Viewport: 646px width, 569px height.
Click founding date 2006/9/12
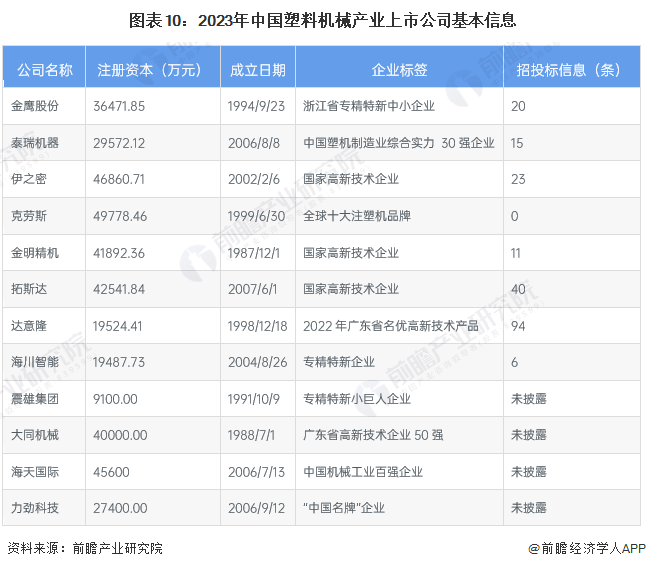click(x=256, y=508)
